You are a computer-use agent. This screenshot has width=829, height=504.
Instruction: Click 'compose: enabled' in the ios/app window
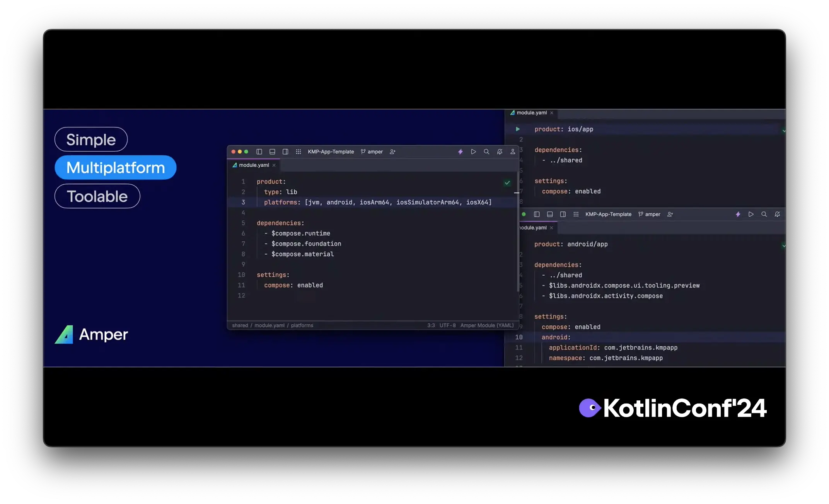tap(571, 191)
